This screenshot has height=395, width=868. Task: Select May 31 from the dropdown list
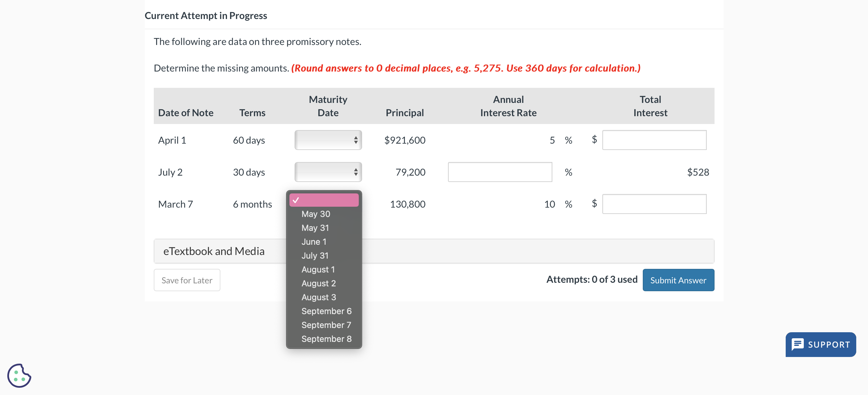tap(315, 228)
